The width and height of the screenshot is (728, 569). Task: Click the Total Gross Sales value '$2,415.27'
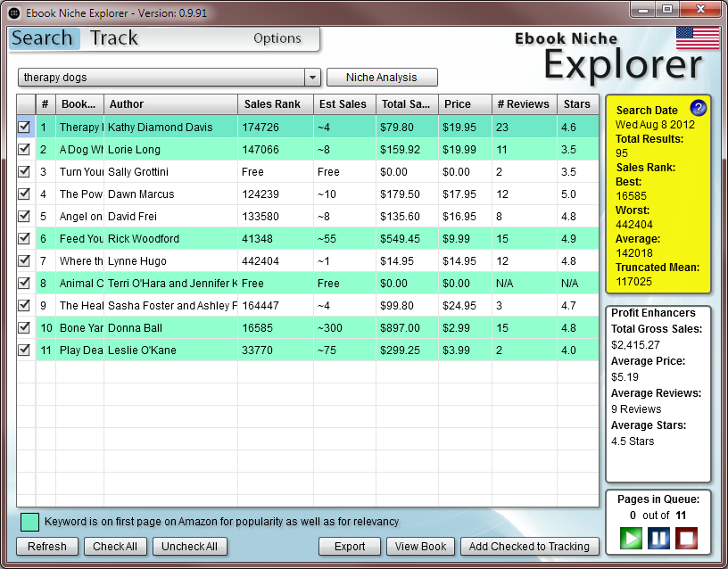[x=635, y=345]
